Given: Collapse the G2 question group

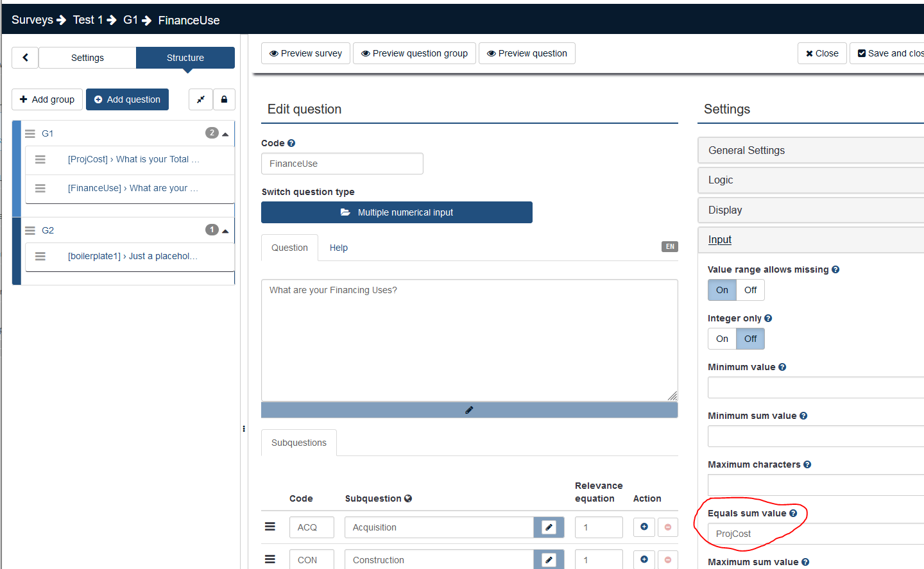Looking at the screenshot, I should pos(225,231).
